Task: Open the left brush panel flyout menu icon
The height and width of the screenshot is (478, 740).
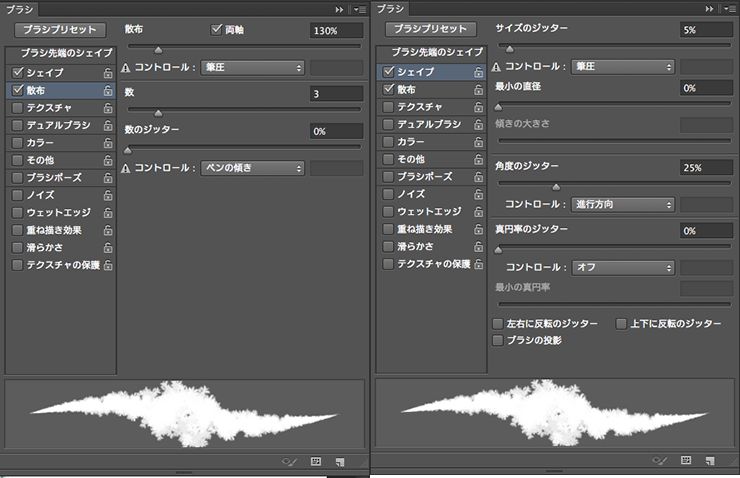Action: (357, 8)
